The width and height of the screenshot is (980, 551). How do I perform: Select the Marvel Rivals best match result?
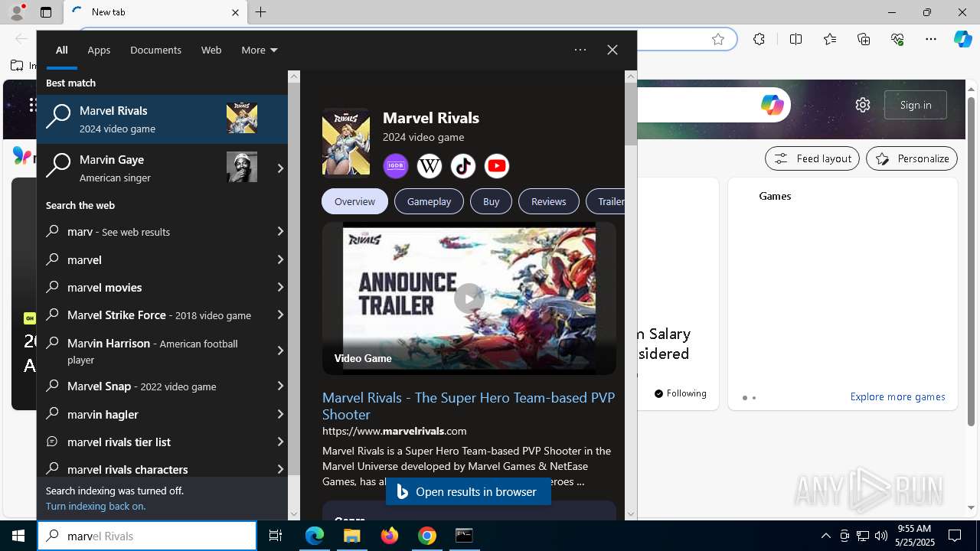tap(162, 119)
